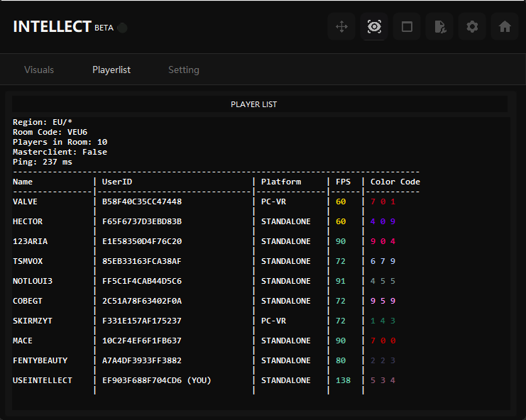Click the INTELLECT logo title
The width and height of the screenshot is (526, 420).
click(x=52, y=27)
